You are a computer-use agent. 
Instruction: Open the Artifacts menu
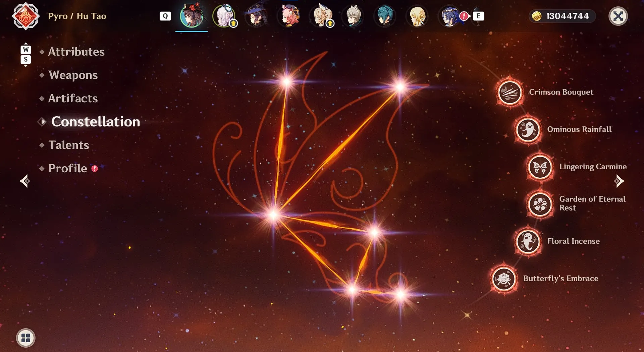73,98
